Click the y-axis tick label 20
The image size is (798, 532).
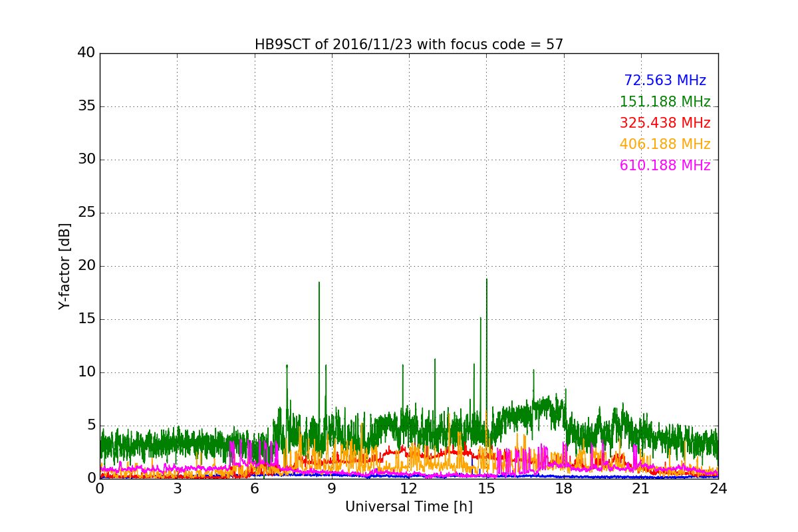[x=86, y=266]
